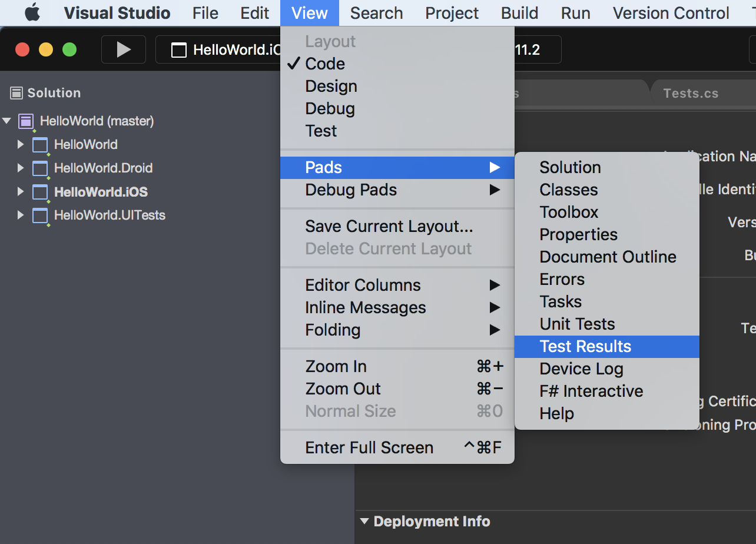Switch to the Design layout
The width and height of the screenshot is (756, 544).
(331, 86)
